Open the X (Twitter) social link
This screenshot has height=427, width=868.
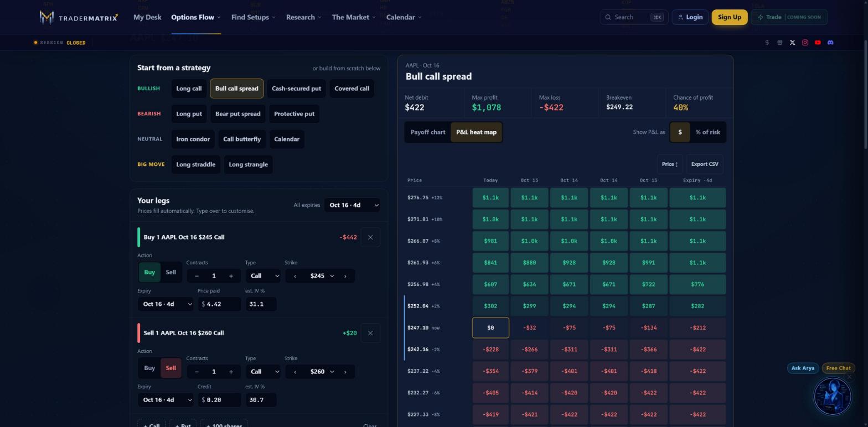pos(792,43)
